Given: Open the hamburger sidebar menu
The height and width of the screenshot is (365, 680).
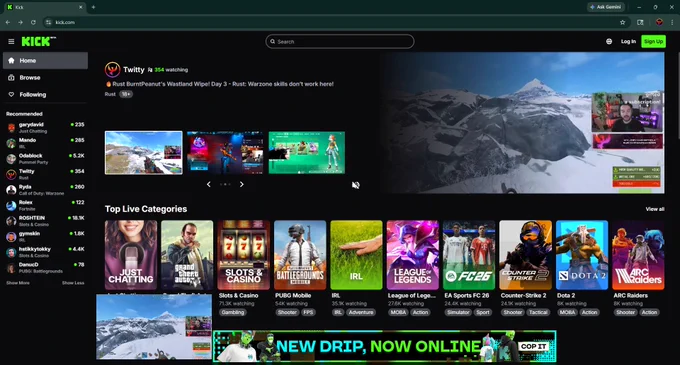Looking at the screenshot, I should [x=11, y=42].
